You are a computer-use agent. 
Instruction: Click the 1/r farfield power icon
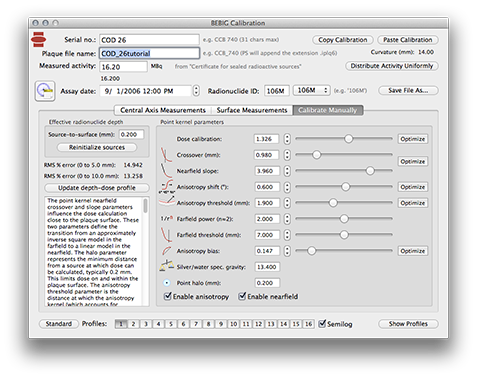[x=166, y=219]
